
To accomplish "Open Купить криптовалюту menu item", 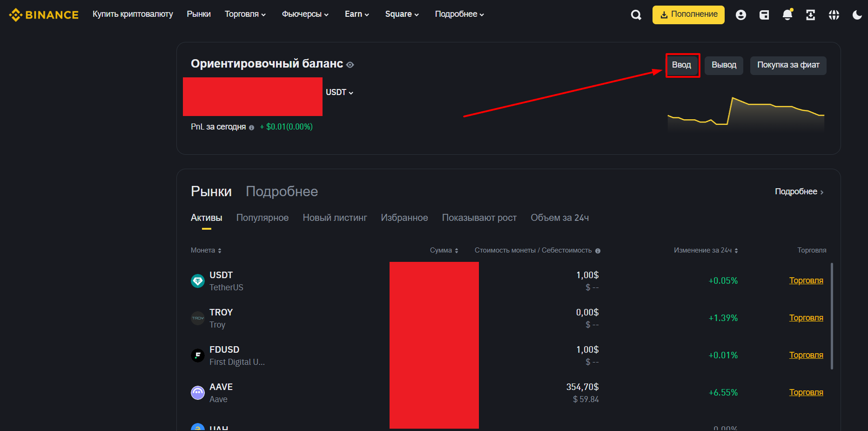I will coord(133,14).
